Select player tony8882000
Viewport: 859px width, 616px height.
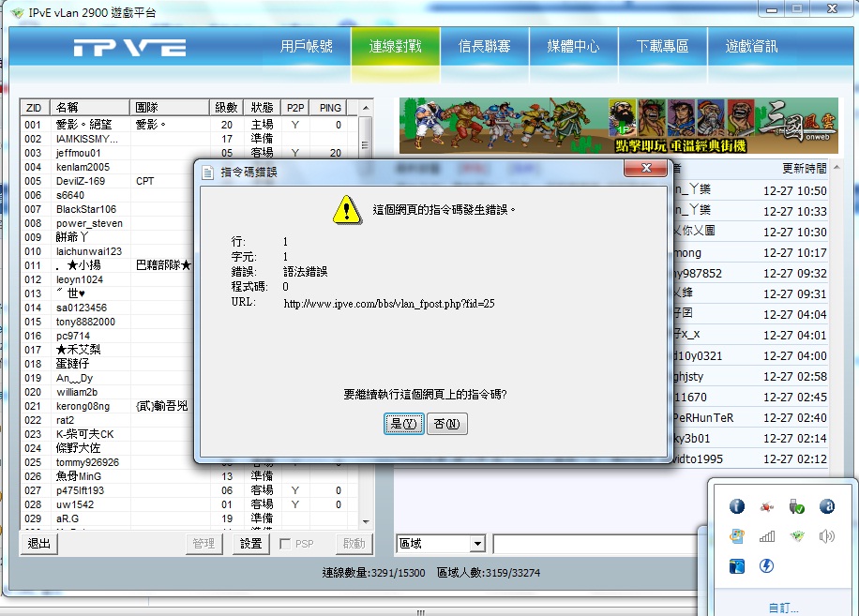[107, 322]
